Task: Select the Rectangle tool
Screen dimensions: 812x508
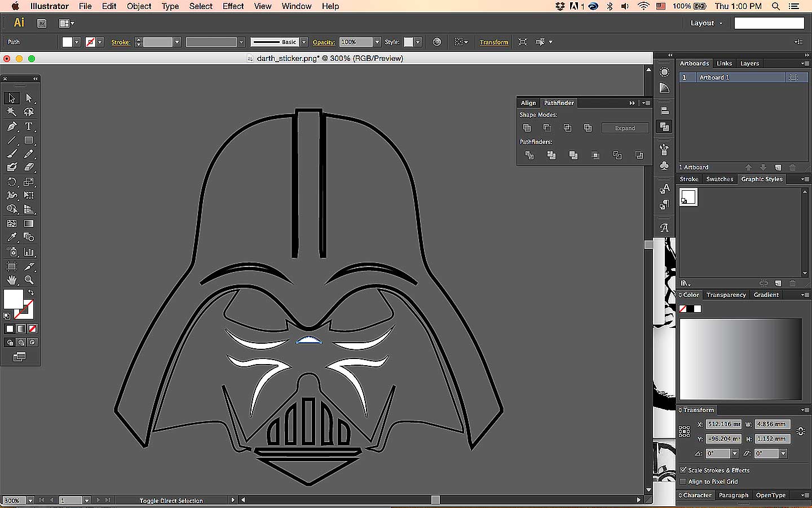Action: point(29,140)
